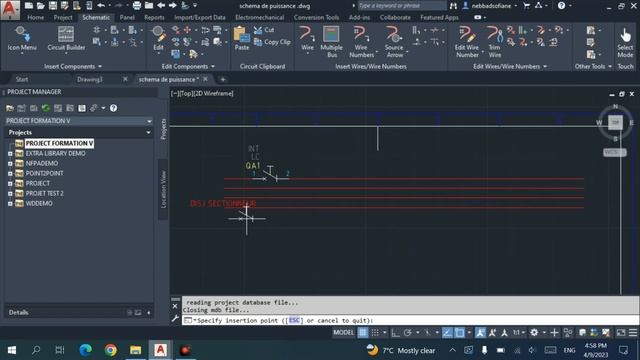Expand the EXTRA LIBRARY DEMO project
Screen dimensions: 640x360
coord(10,153)
